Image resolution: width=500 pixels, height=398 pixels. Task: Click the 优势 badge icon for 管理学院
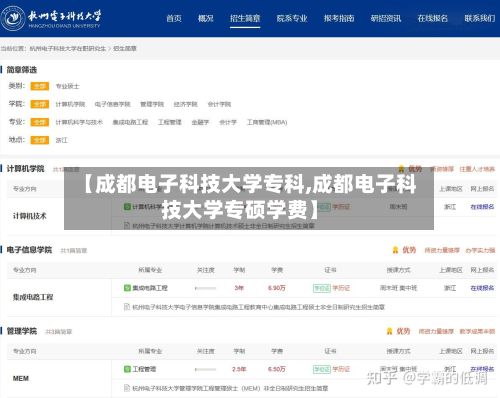point(389,331)
